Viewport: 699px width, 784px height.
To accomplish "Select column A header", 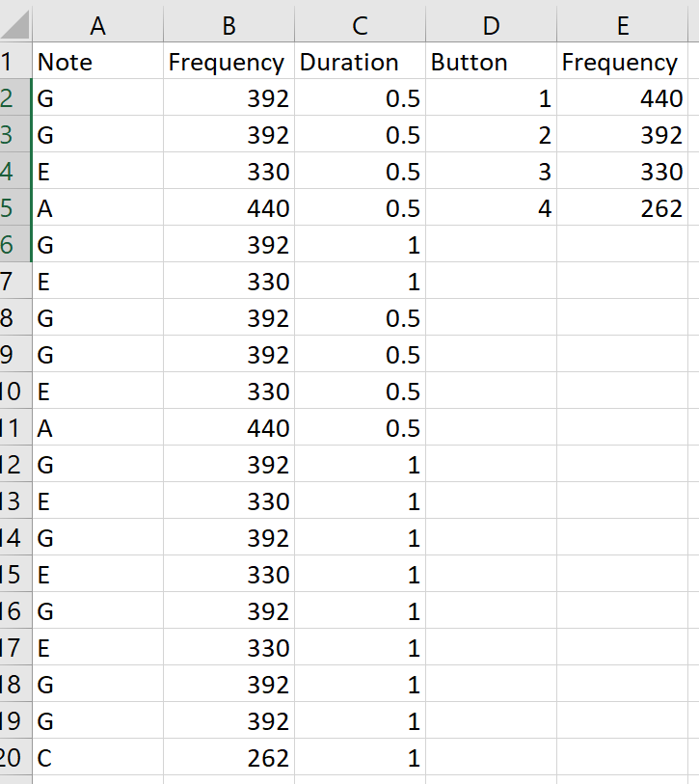I will tap(97, 25).
